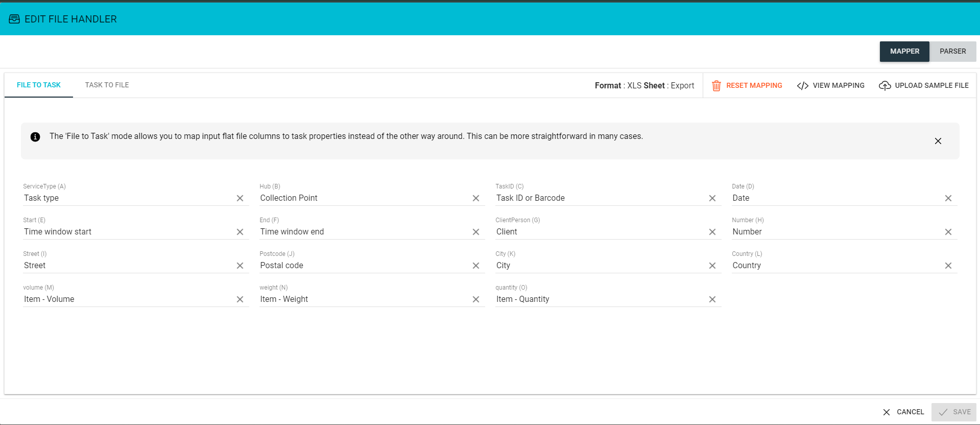Clear the ServiceType (A) mapping
The width and height of the screenshot is (980, 425).
pos(240,198)
